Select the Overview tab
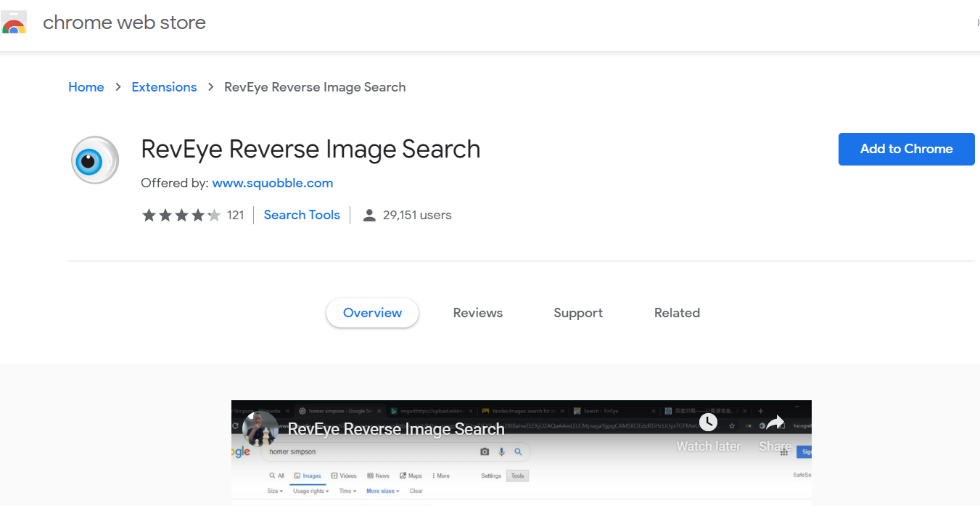This screenshot has width=980, height=506. (372, 313)
